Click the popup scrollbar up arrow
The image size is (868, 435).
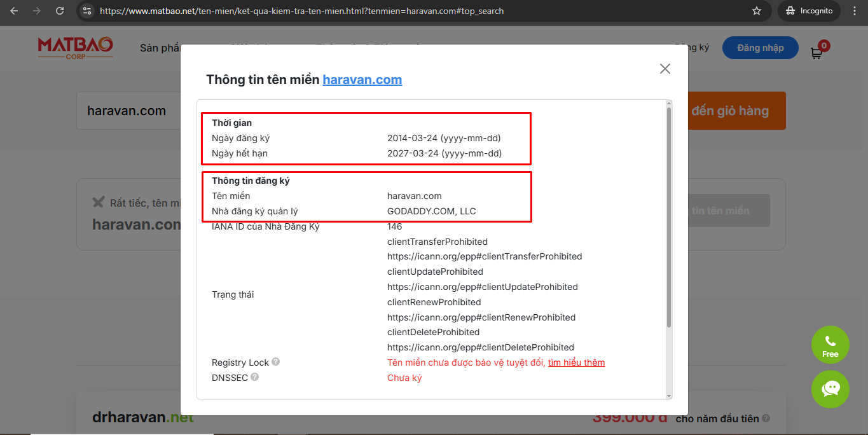[668, 103]
